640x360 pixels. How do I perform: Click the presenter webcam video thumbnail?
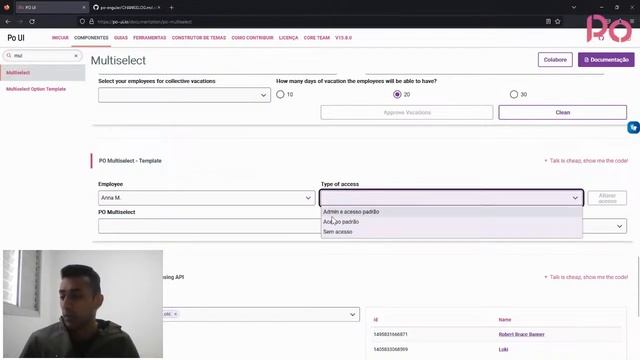point(83,304)
